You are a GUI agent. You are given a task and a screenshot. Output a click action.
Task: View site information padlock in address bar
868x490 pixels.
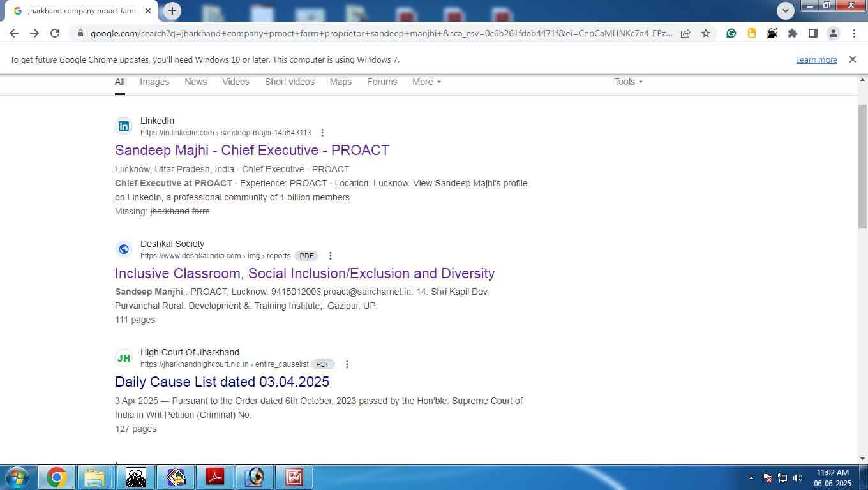79,33
